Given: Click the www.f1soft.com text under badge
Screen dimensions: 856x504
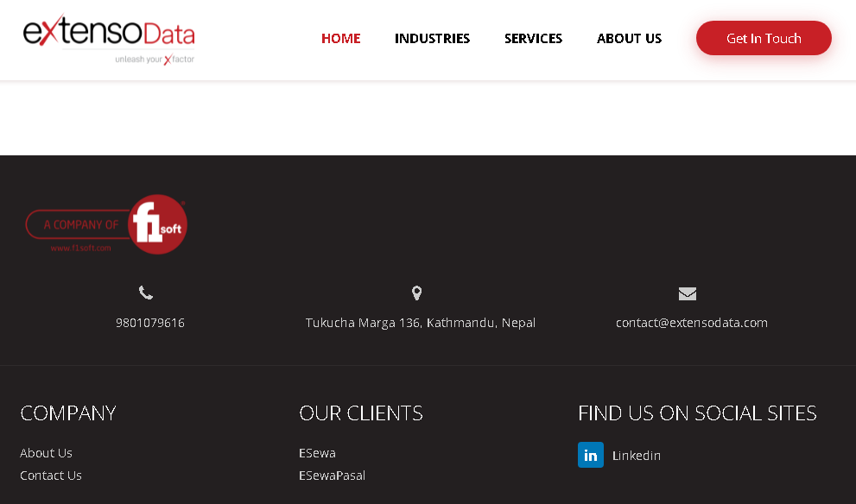Looking at the screenshot, I should (x=81, y=249).
